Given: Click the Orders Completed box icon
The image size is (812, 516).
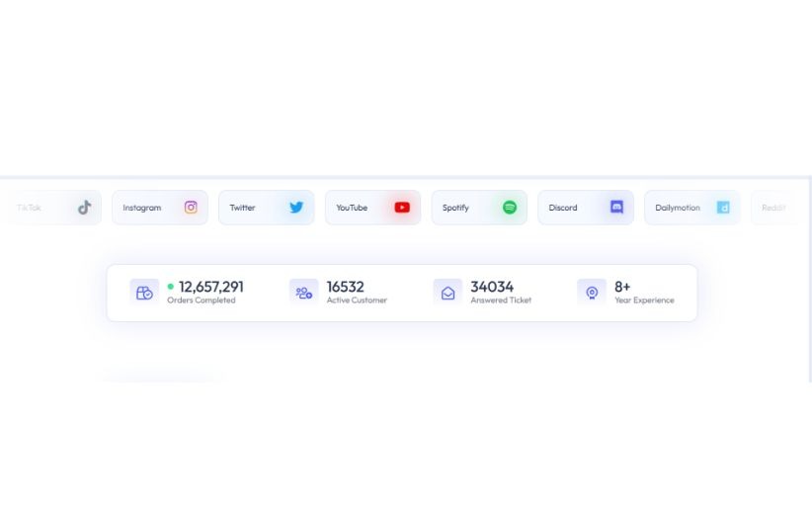Looking at the screenshot, I should point(144,293).
